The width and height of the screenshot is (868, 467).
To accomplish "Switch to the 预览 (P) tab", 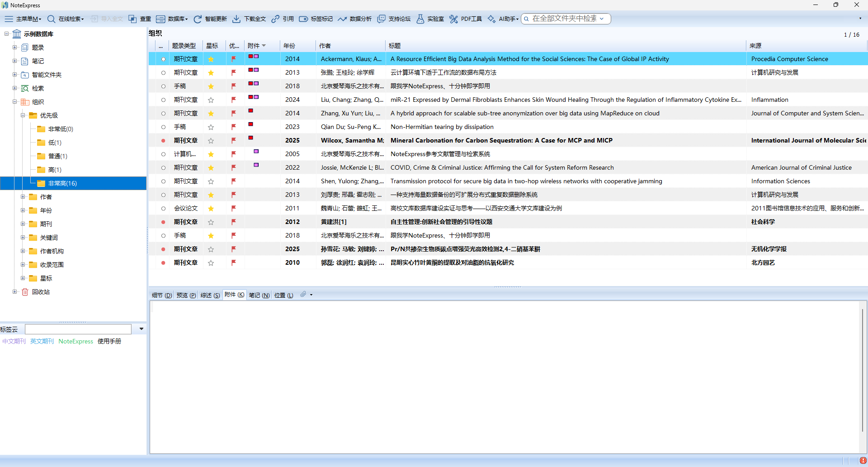I will click(x=186, y=295).
